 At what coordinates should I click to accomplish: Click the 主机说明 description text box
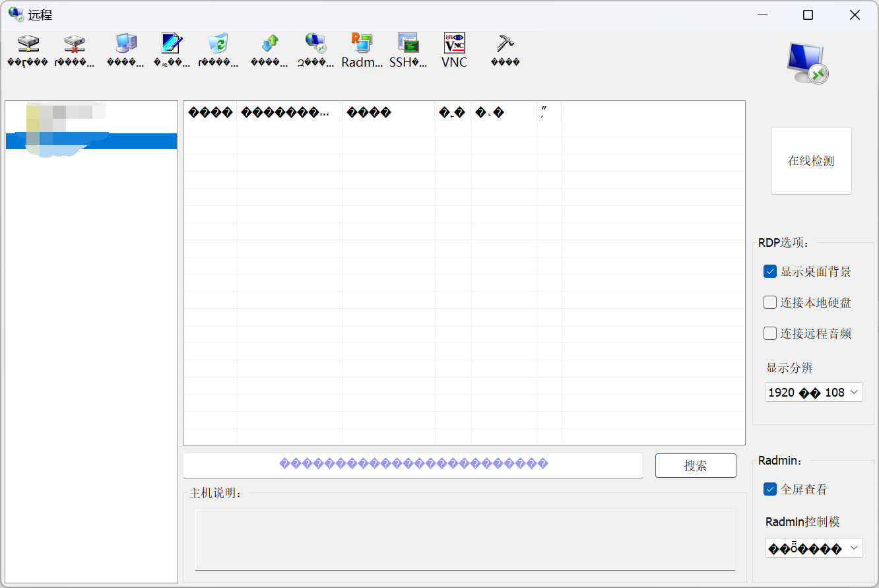[465, 539]
